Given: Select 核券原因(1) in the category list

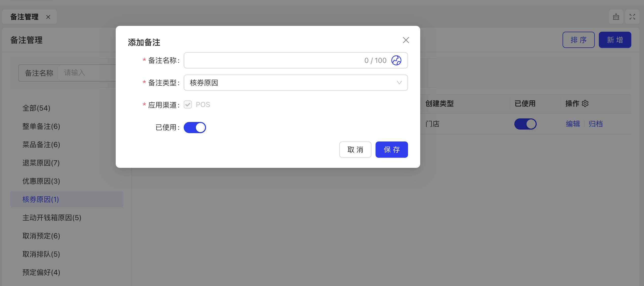Looking at the screenshot, I should click(x=41, y=199).
